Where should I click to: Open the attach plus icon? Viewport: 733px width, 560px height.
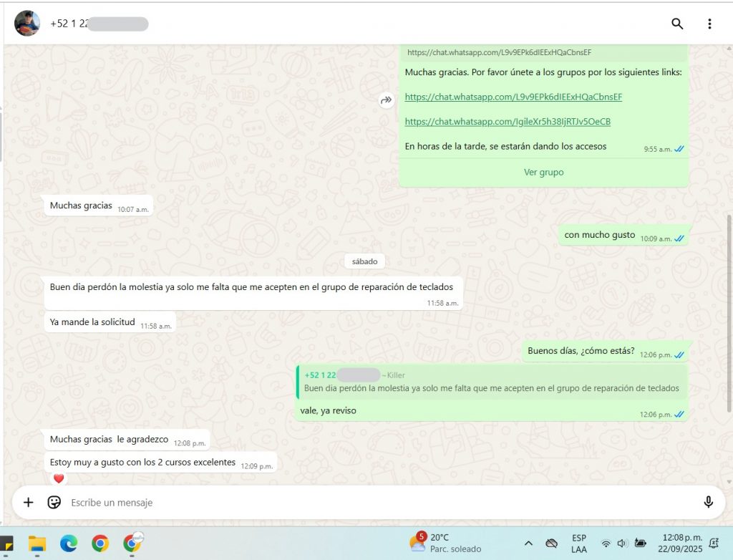coord(29,502)
